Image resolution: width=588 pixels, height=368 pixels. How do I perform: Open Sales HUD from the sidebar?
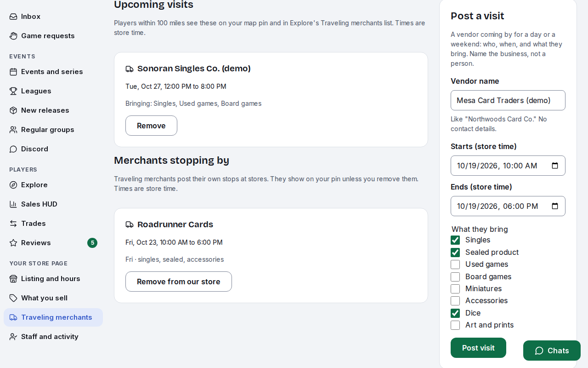click(x=53, y=204)
